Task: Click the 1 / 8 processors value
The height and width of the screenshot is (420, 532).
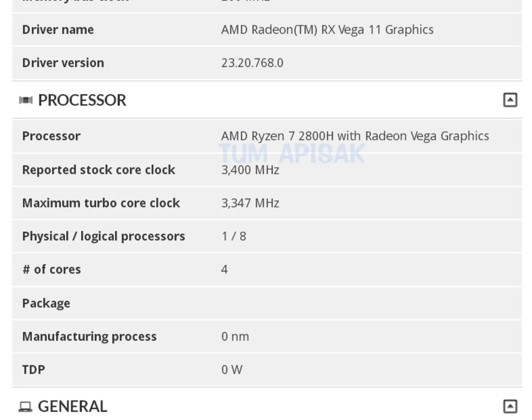Action: tap(234, 236)
